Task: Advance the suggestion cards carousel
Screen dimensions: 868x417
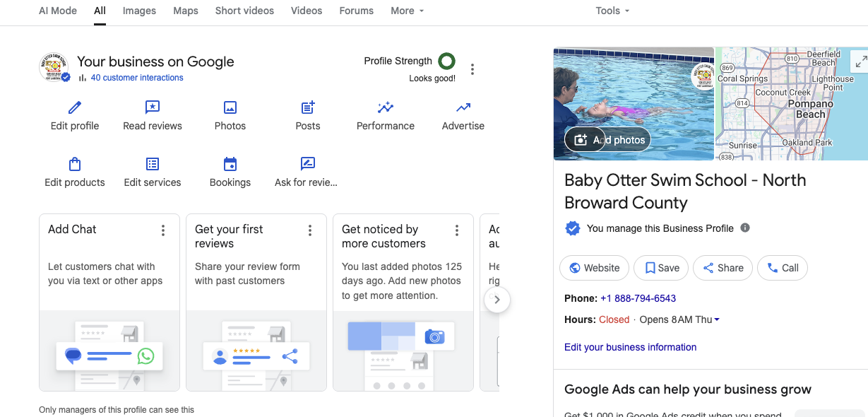Action: point(497,300)
